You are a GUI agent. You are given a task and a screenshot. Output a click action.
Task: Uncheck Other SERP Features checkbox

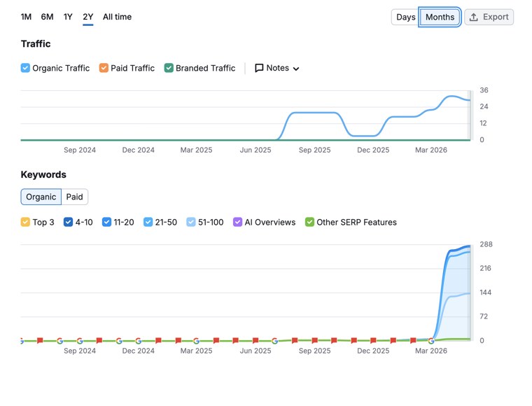pyautogui.click(x=309, y=222)
